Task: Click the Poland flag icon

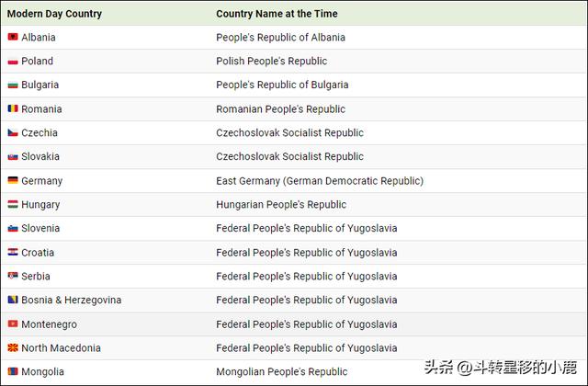Action: [x=13, y=61]
